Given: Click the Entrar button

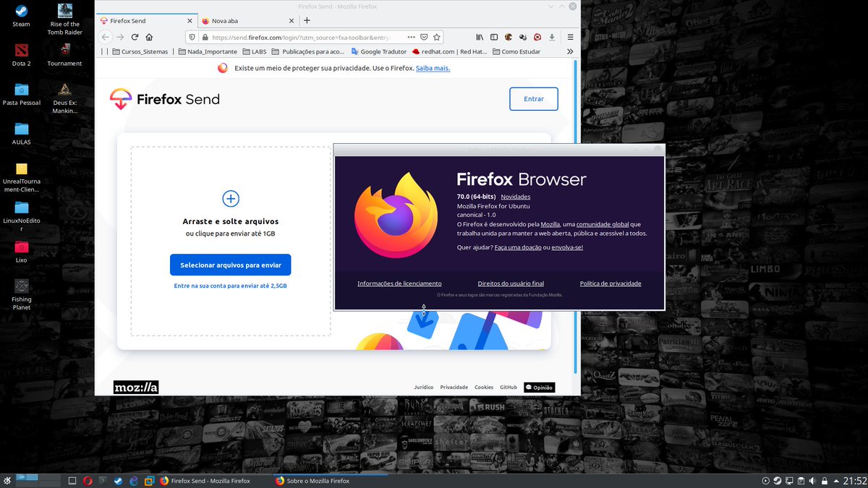Looking at the screenshot, I should click(534, 99).
